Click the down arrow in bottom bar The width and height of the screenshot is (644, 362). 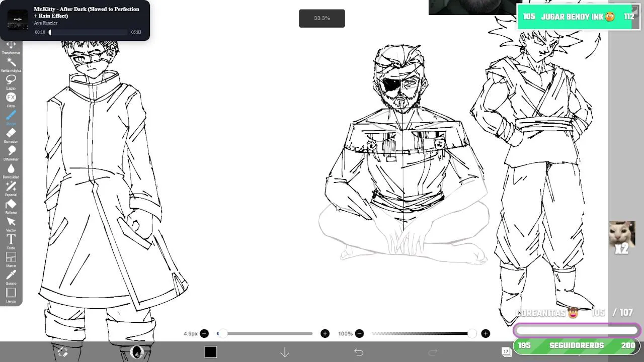pyautogui.click(x=285, y=352)
